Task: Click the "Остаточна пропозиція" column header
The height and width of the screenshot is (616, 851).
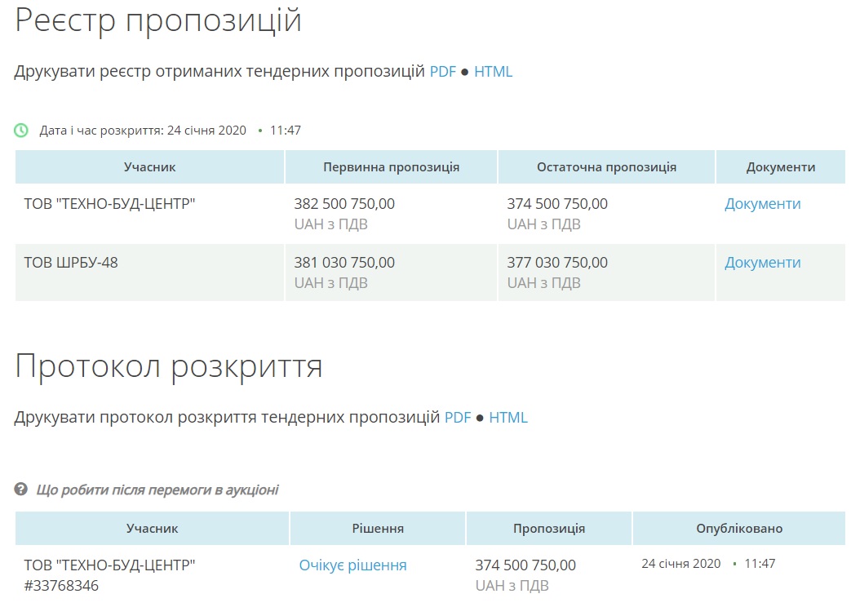Action: coord(606,167)
